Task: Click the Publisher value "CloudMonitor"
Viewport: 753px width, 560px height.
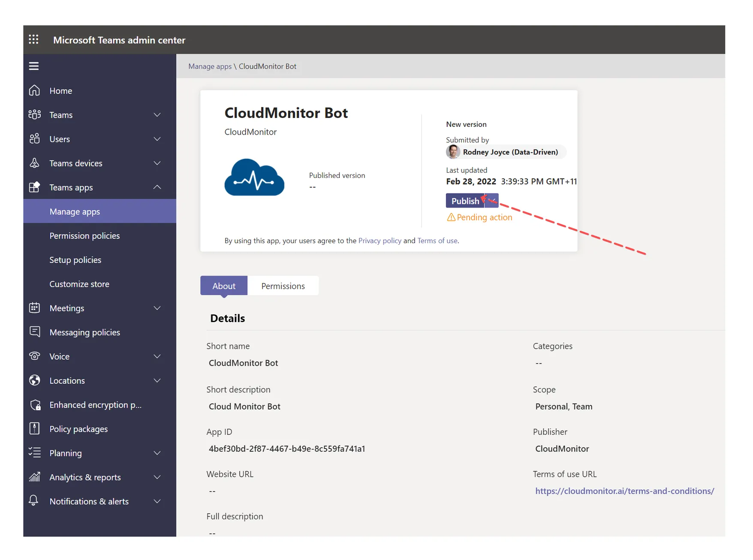Action: click(562, 449)
